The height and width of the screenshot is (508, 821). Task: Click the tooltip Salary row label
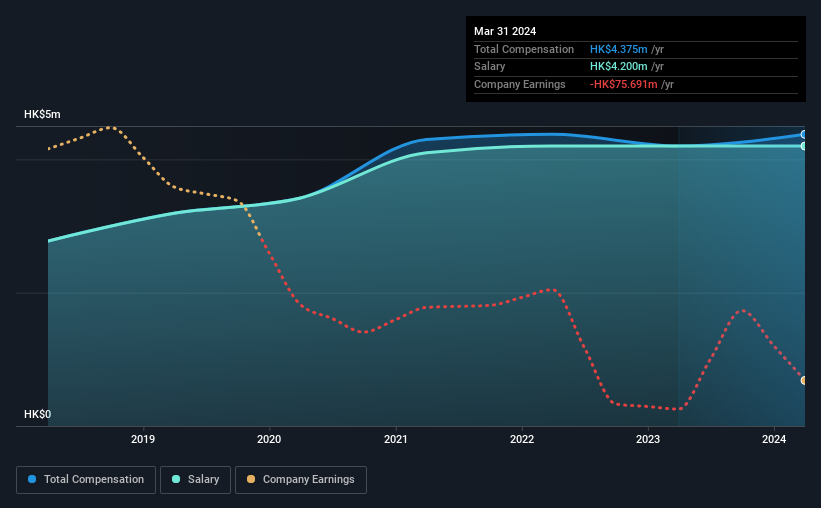(x=490, y=67)
